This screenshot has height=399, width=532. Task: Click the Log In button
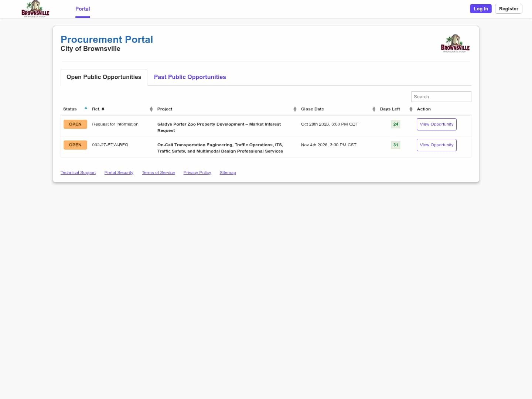coord(481,9)
